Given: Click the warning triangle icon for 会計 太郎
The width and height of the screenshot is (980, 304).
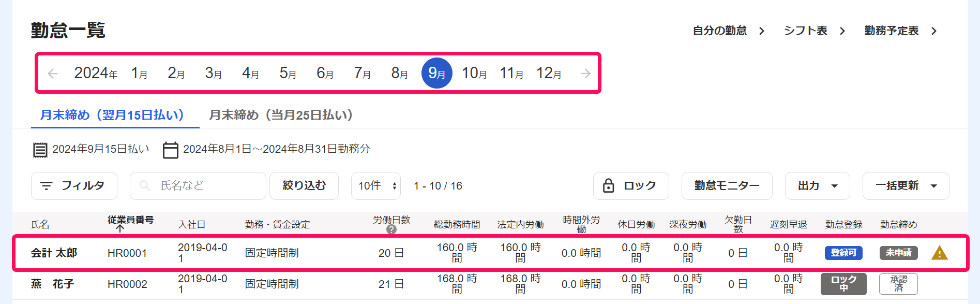Looking at the screenshot, I should point(939,253).
